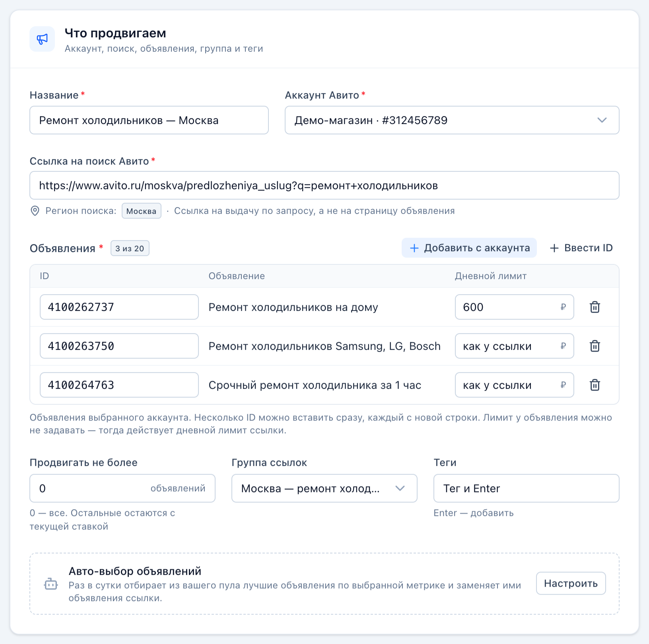Set daily limit for Samsung, LG, Bosch ad
The height and width of the screenshot is (644, 649).
click(x=514, y=346)
